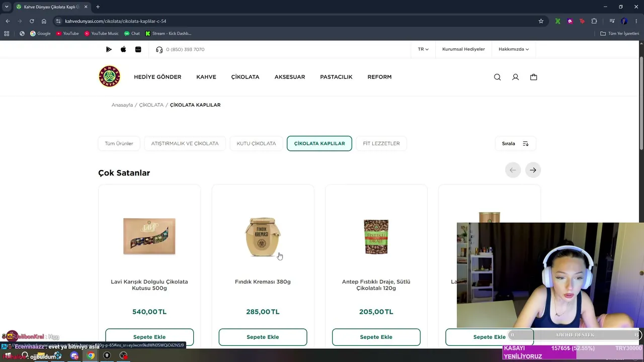Open the Chrome apps grid shortcut

pos(7,34)
